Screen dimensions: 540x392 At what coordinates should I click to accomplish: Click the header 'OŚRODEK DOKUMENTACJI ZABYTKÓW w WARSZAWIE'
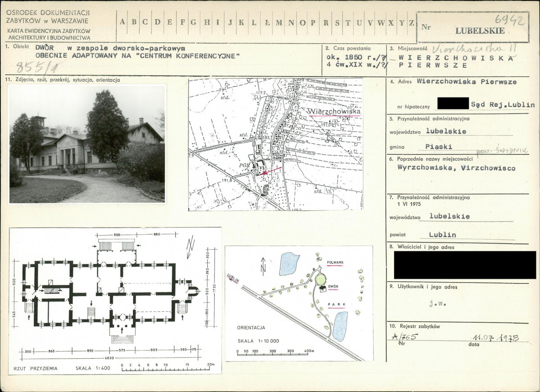point(47,16)
